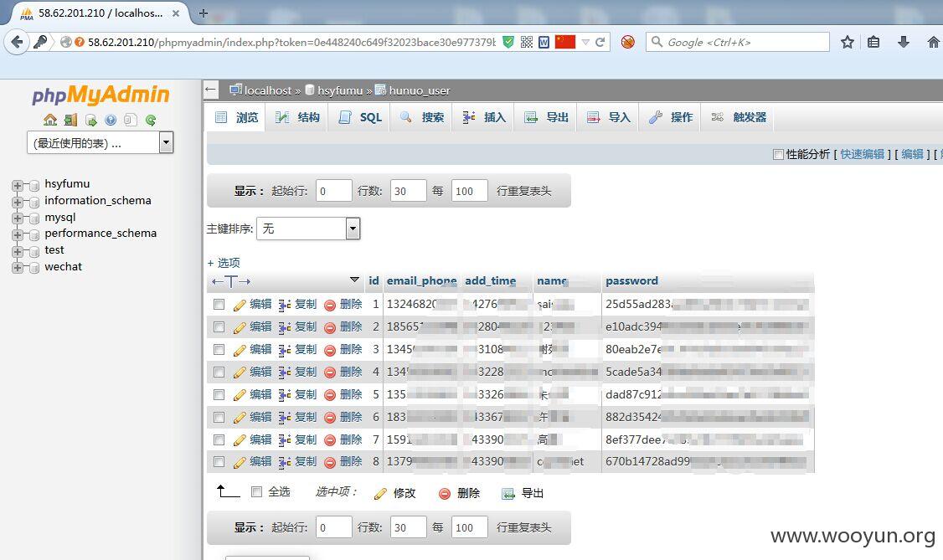The image size is (943, 560).
Task: Click edit pencil icon for row 8
Action: [x=240, y=462]
